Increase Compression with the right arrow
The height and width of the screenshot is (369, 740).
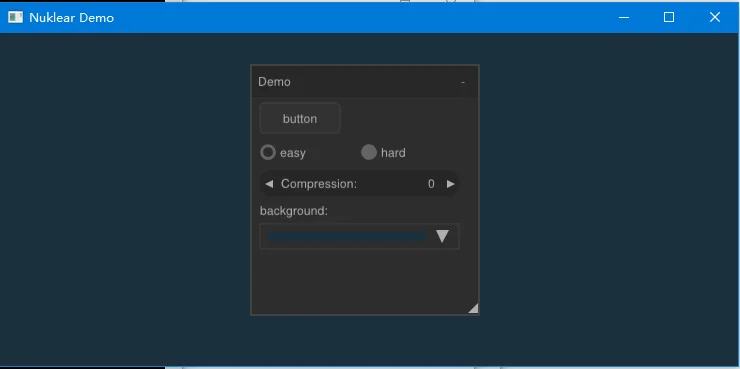click(451, 184)
